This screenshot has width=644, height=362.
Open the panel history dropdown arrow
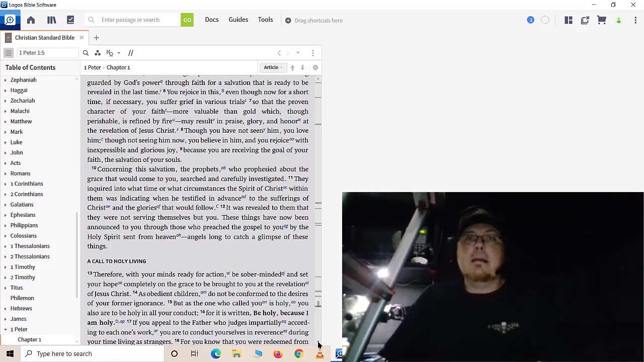click(298, 53)
